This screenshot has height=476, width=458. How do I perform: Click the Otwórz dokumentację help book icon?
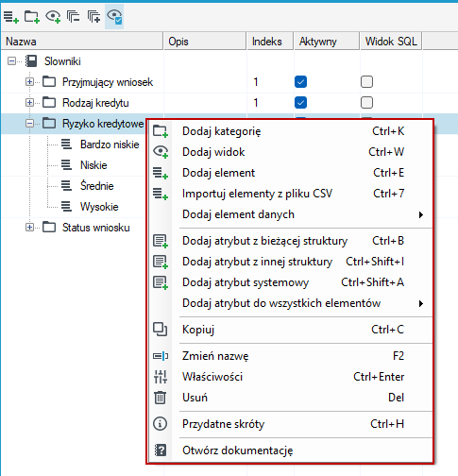tap(161, 450)
